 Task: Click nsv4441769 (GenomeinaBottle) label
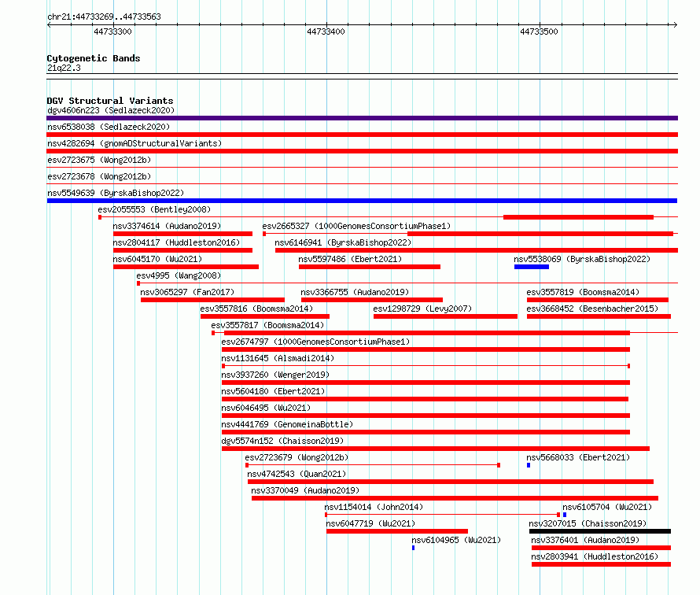(287, 424)
